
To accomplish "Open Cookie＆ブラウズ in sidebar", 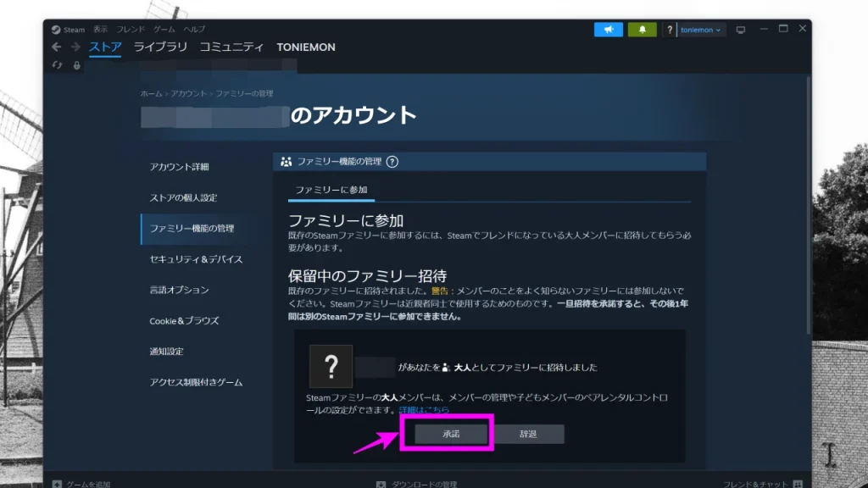I will [x=184, y=321].
